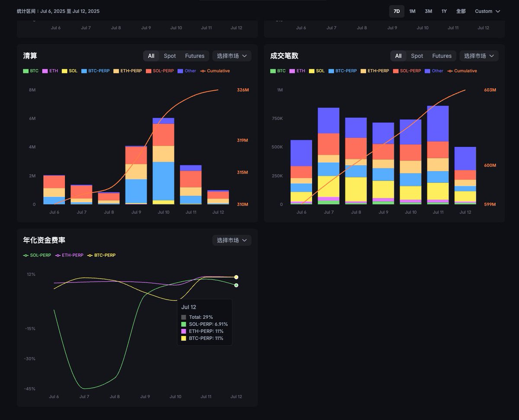The height and width of the screenshot is (420, 519).
Task: Click the 603M cumulative axis label
Action: [x=490, y=90]
